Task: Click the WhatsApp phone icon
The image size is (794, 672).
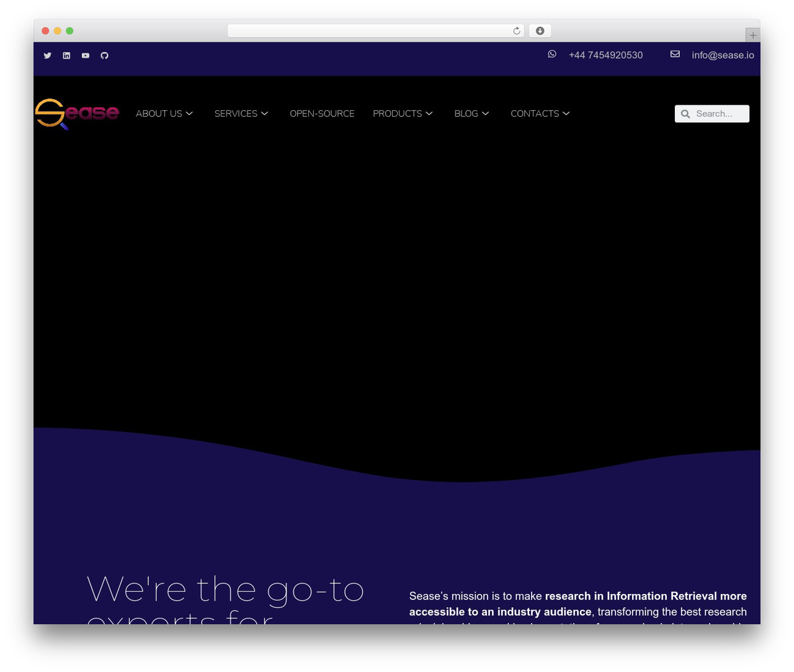Action: click(552, 54)
